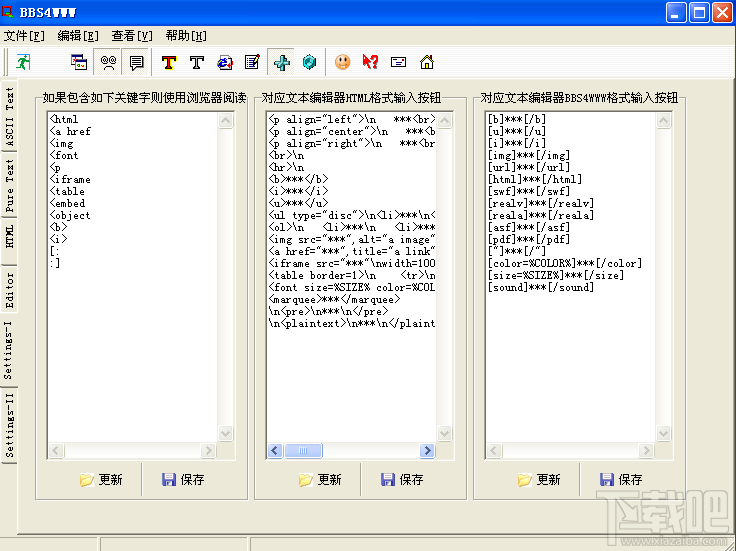Click the '[pdf]***[/pdf]' line
Viewport: 736px width, 551px height.
[529, 239]
